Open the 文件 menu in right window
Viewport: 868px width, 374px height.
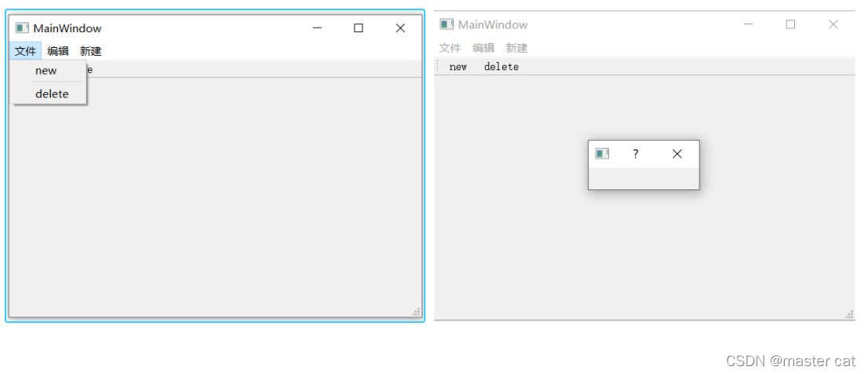tap(450, 48)
